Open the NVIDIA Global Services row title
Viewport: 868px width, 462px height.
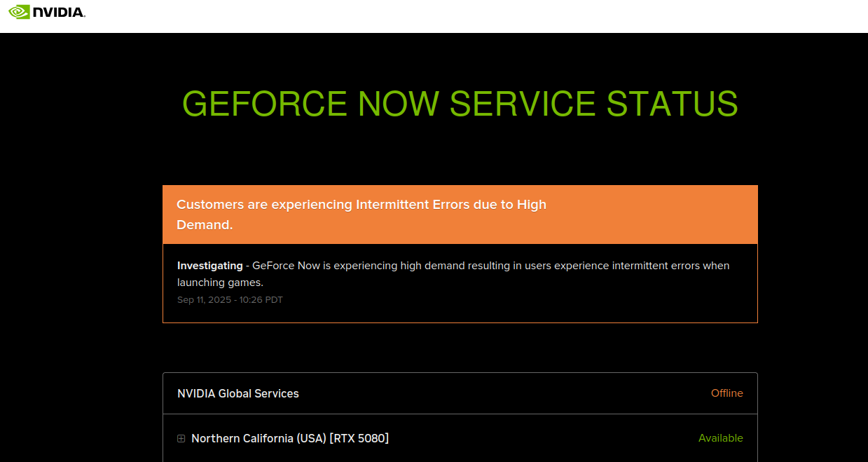[x=238, y=393]
